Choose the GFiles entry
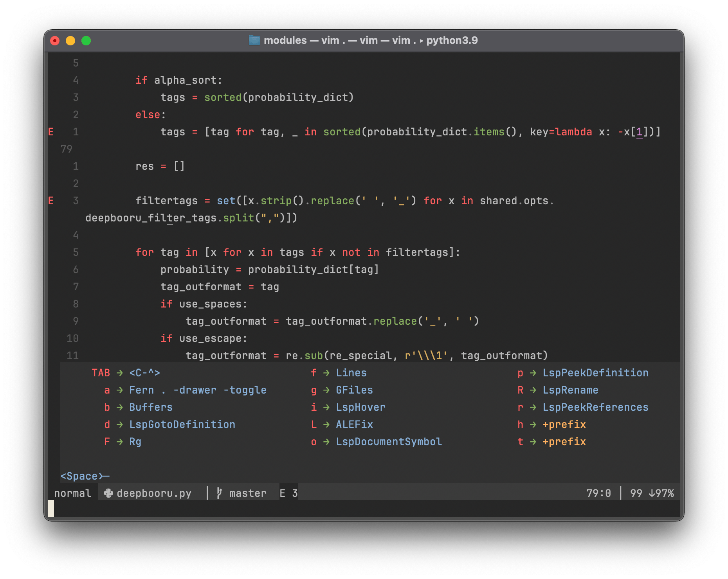The height and width of the screenshot is (579, 728). click(x=342, y=390)
